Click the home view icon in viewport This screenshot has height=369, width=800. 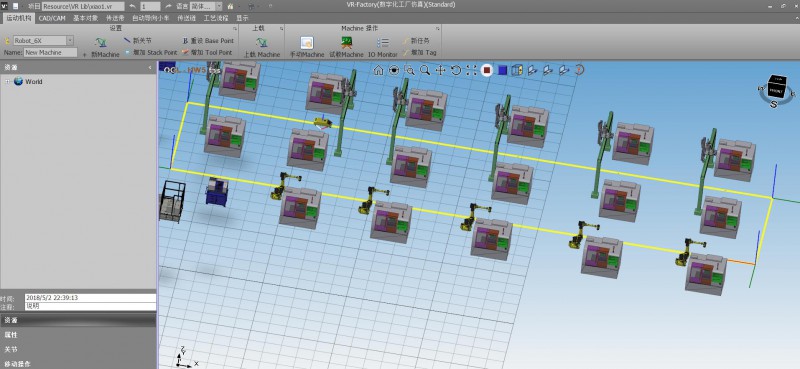click(378, 70)
